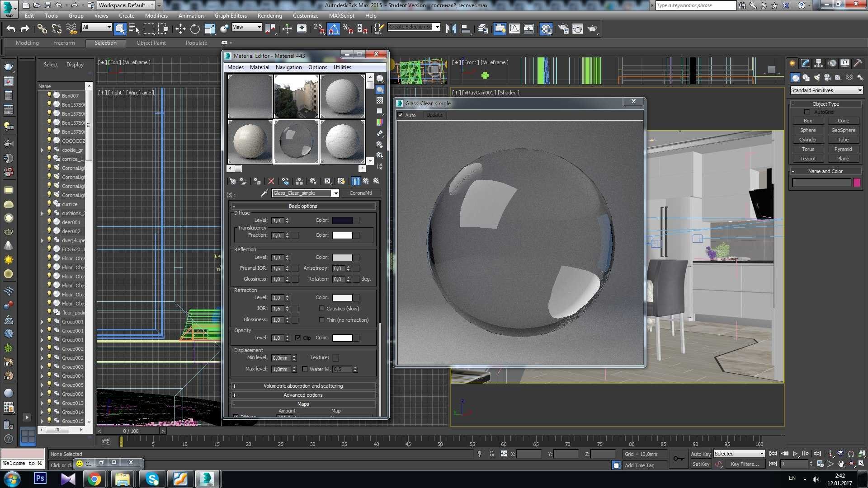Click the Undo arrow in main toolbar
Image resolution: width=868 pixels, height=488 pixels.
(11, 29)
